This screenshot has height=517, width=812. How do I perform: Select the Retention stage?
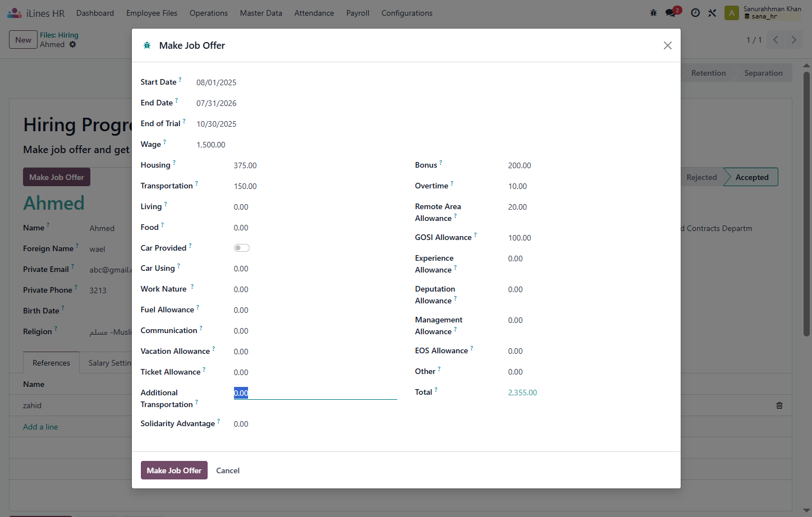(x=708, y=73)
